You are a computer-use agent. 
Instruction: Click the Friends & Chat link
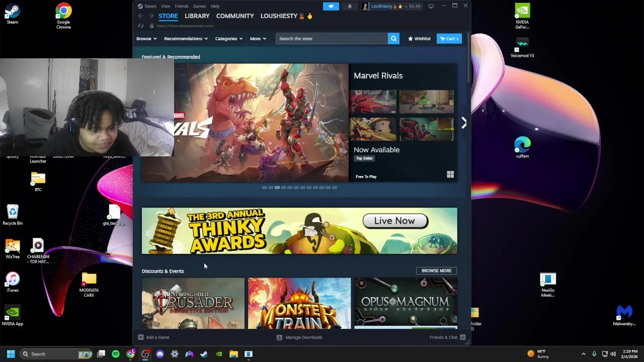pos(443,337)
